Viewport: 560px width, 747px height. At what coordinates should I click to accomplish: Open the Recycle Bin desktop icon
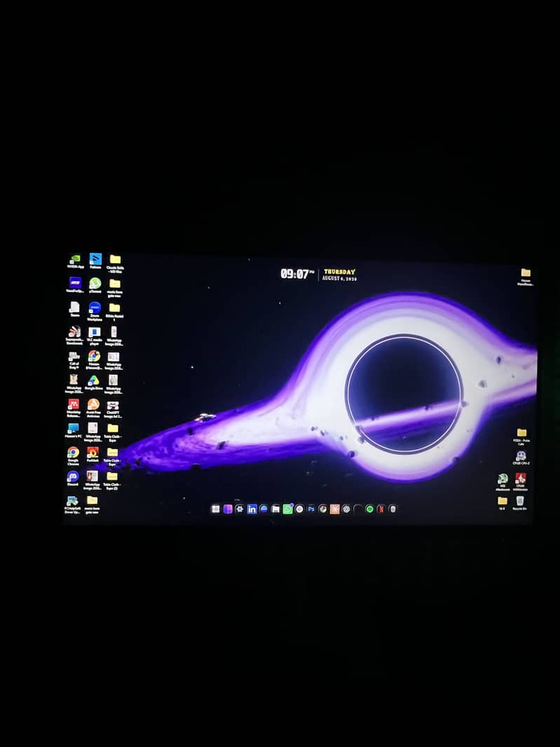tap(519, 503)
